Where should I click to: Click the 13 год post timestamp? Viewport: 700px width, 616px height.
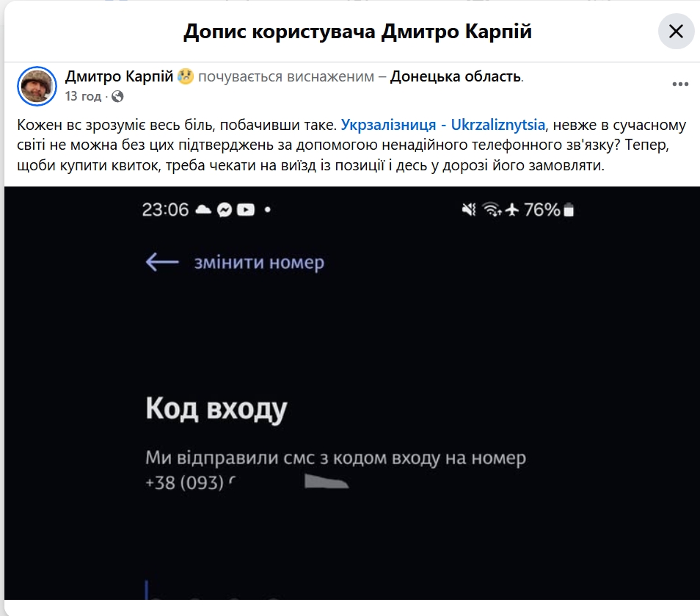pyautogui.click(x=82, y=96)
